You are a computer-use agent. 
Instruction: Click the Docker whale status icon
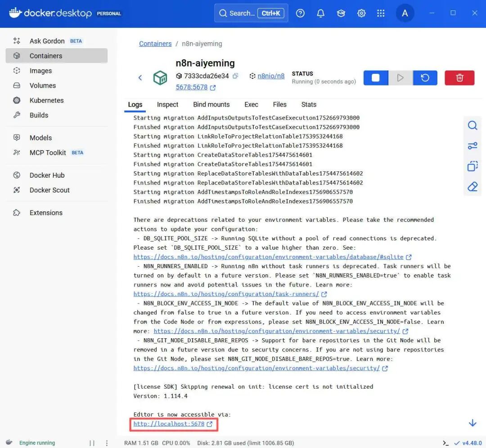tap(9, 443)
